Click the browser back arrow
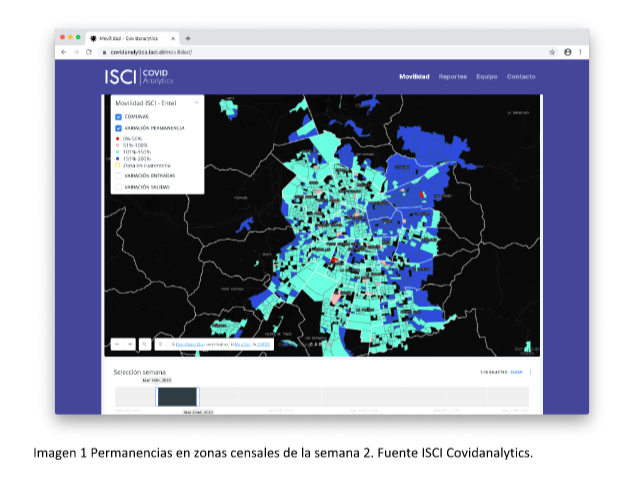Screen dimensions: 620x478 click(64, 52)
